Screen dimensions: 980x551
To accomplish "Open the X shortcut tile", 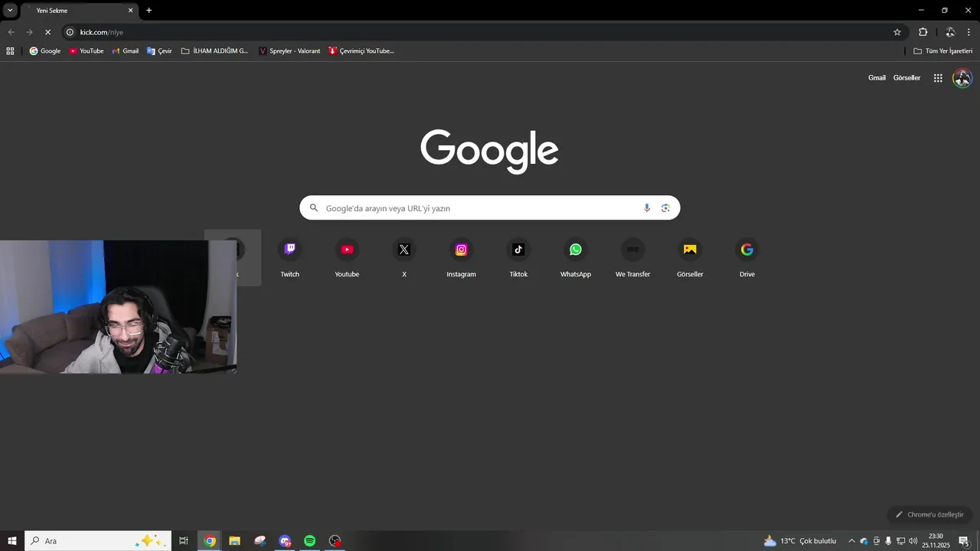I will click(404, 258).
